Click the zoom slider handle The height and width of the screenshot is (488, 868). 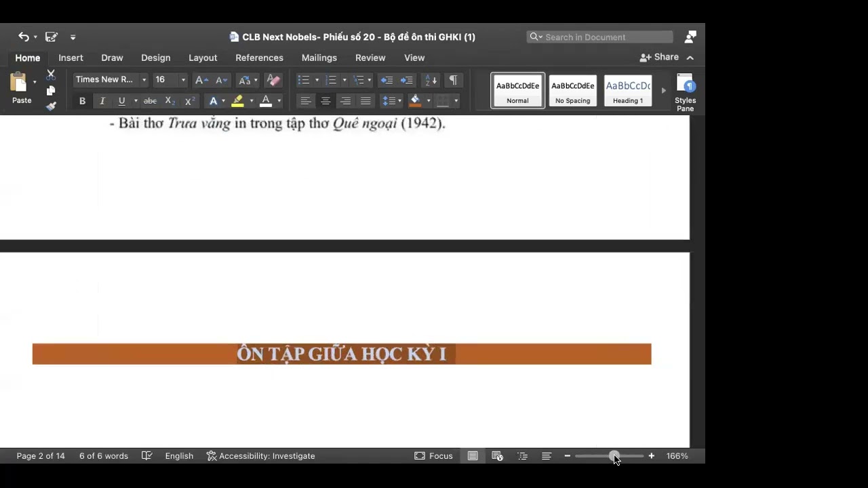point(614,456)
